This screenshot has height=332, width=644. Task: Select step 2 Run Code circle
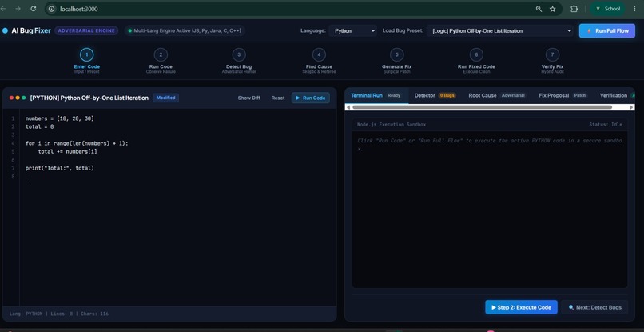click(161, 54)
